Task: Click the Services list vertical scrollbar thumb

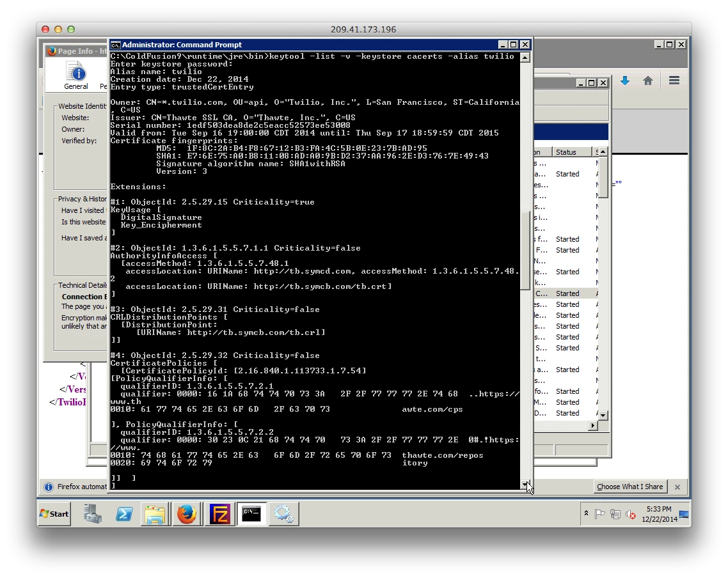Action: (603, 178)
